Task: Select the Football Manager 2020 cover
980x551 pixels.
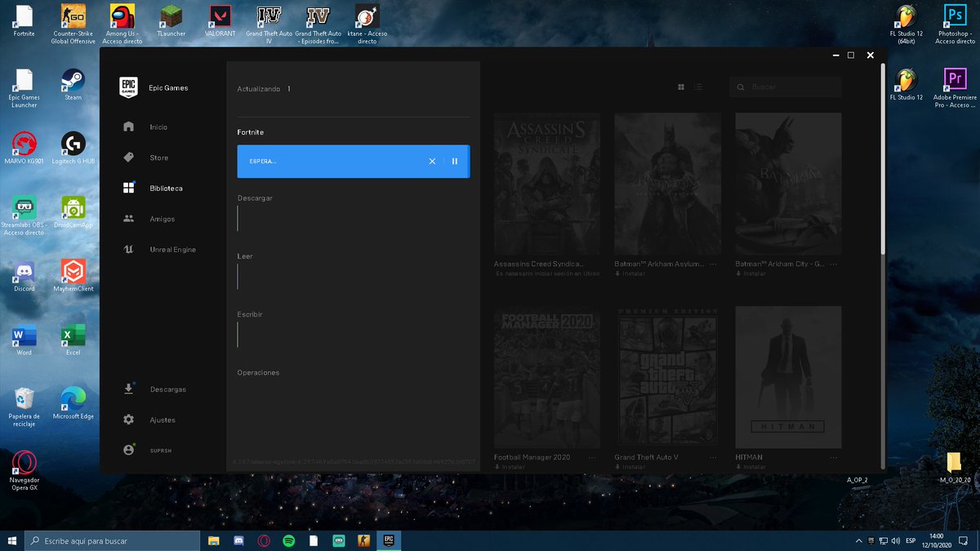Action: pos(546,377)
